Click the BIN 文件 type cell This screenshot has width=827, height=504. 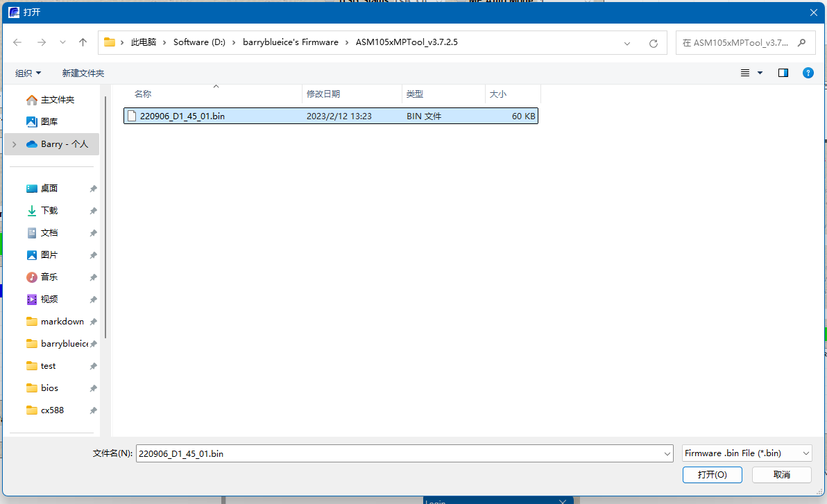(x=424, y=116)
